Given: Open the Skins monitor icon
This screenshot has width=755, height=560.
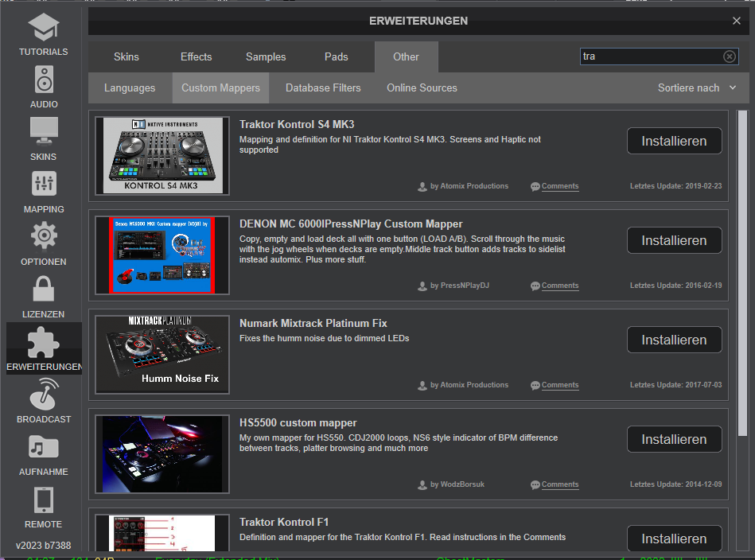Looking at the screenshot, I should point(44,131).
